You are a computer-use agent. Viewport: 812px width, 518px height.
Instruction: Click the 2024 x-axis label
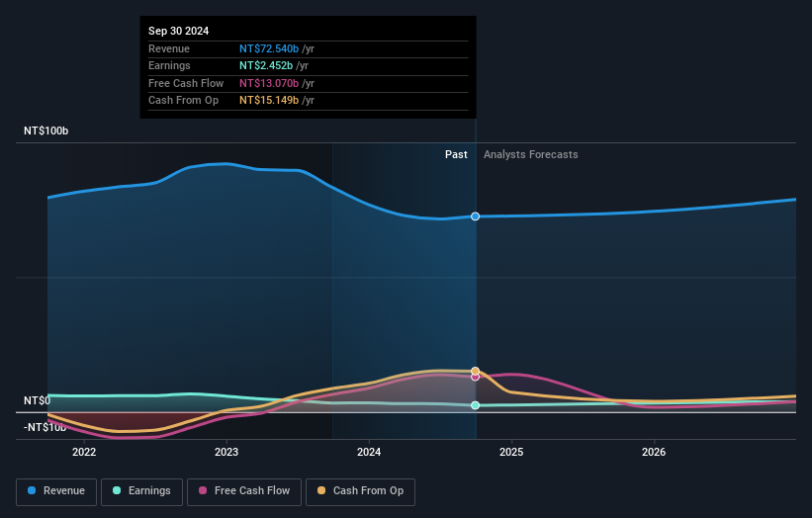point(369,452)
